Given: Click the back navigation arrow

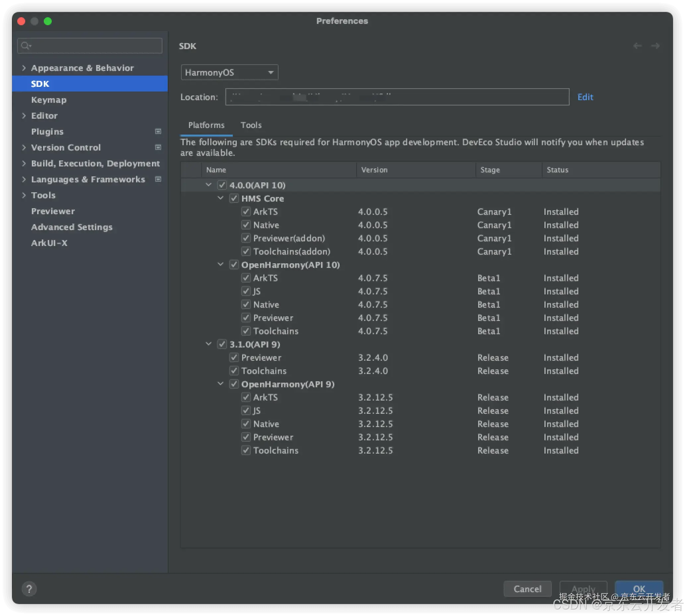Looking at the screenshot, I should click(637, 46).
